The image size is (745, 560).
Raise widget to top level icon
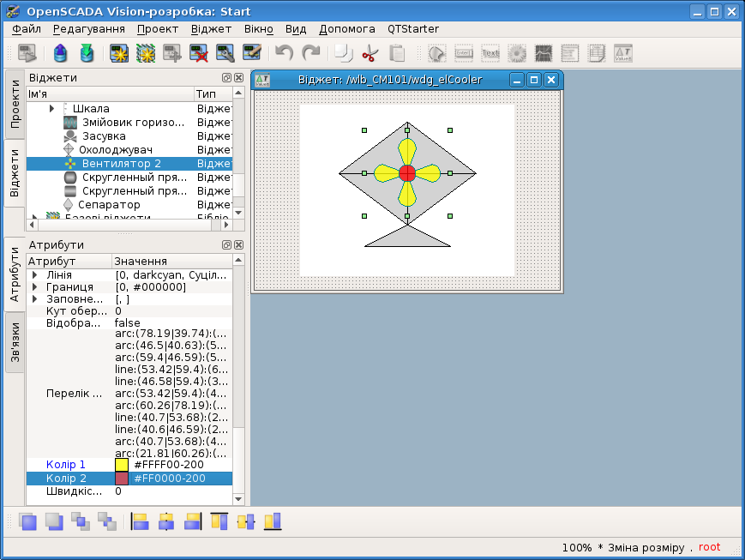coord(27,521)
